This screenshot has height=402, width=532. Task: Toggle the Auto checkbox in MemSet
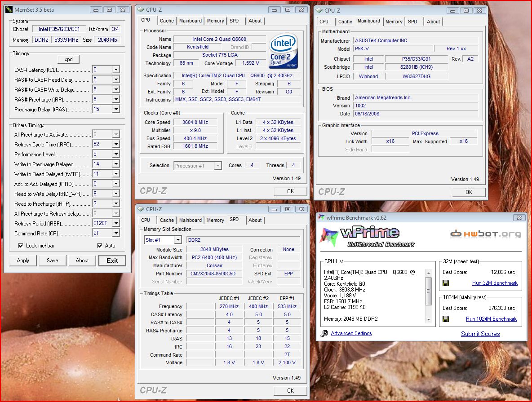[x=100, y=246]
